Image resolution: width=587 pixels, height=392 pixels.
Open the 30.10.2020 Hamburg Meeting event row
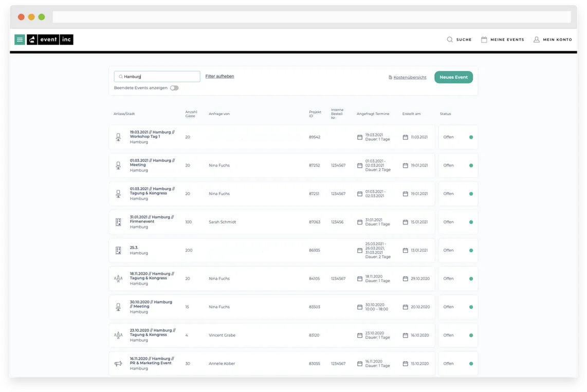click(x=272, y=307)
